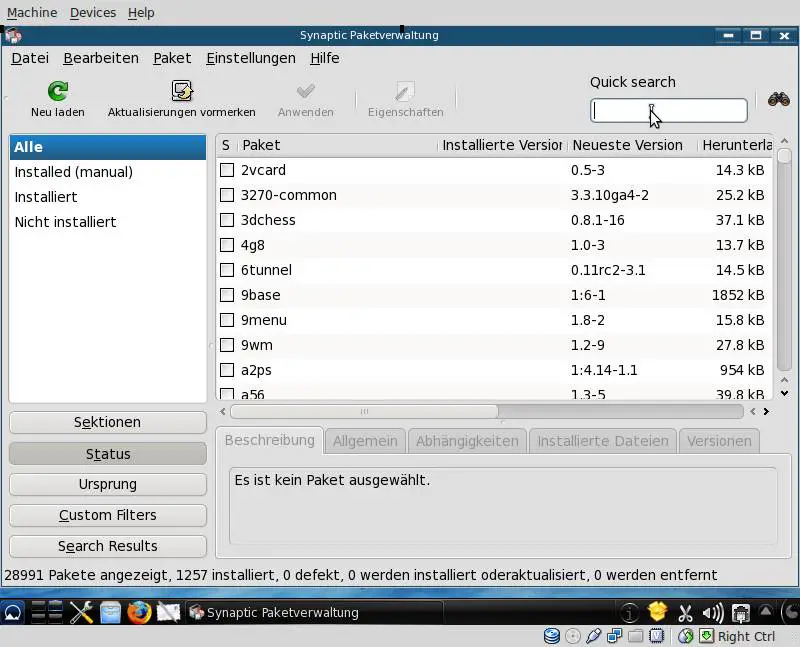Click the Synaptic icon in the title bar
The image size is (800, 647).
point(13,36)
